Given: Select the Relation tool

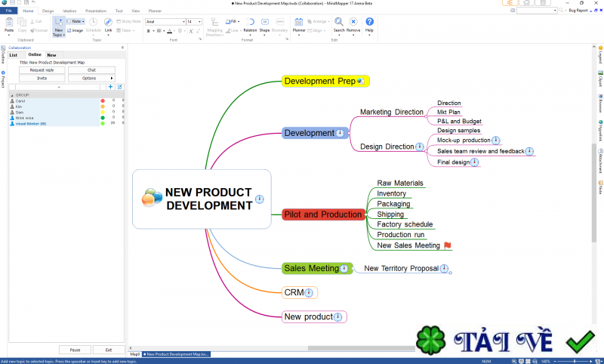Looking at the screenshot, I should [250, 26].
